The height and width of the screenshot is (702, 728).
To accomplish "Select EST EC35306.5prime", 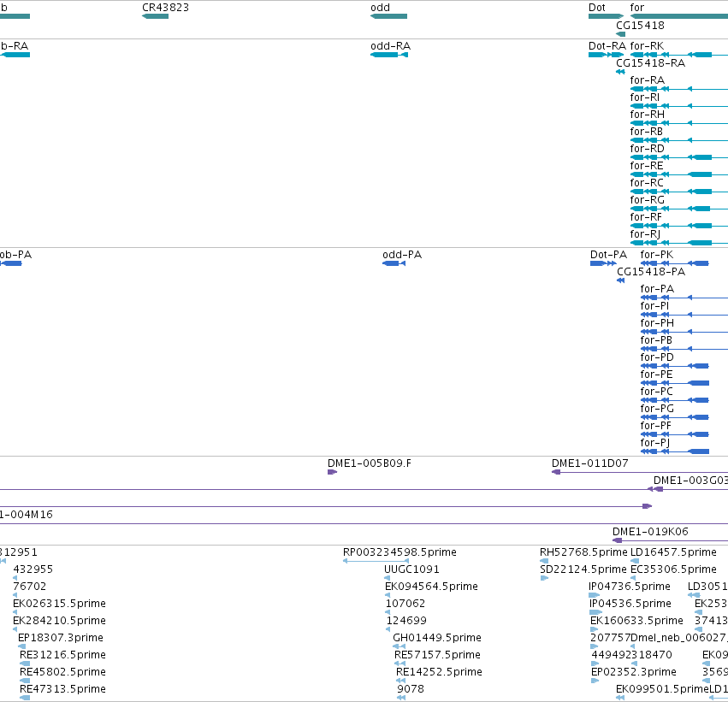I will point(633,579).
